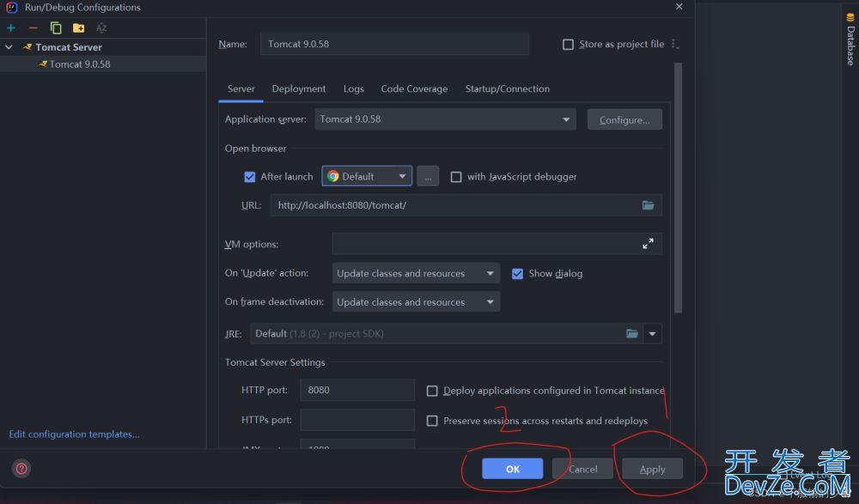The image size is (859, 504).
Task: Switch to the Server tab
Action: click(x=241, y=88)
